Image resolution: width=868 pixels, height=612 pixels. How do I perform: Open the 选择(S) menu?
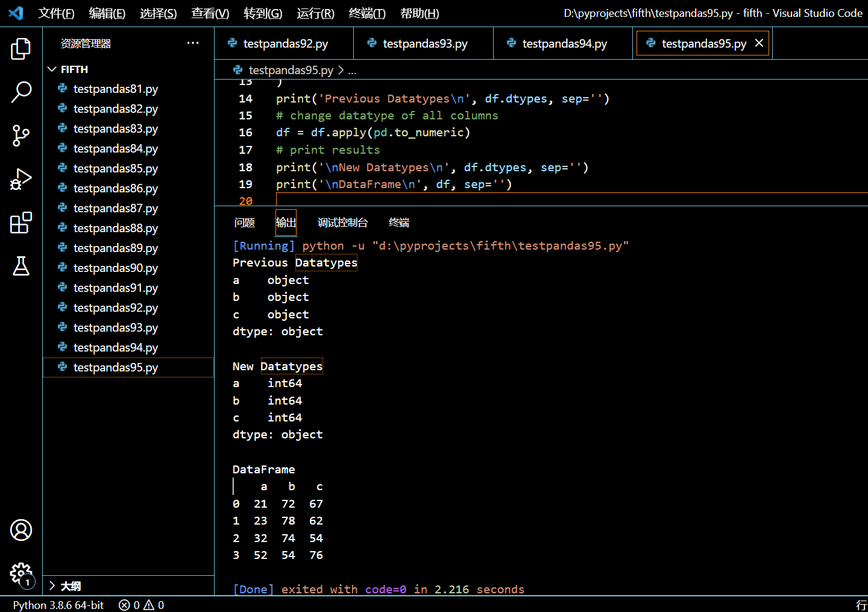(x=159, y=13)
